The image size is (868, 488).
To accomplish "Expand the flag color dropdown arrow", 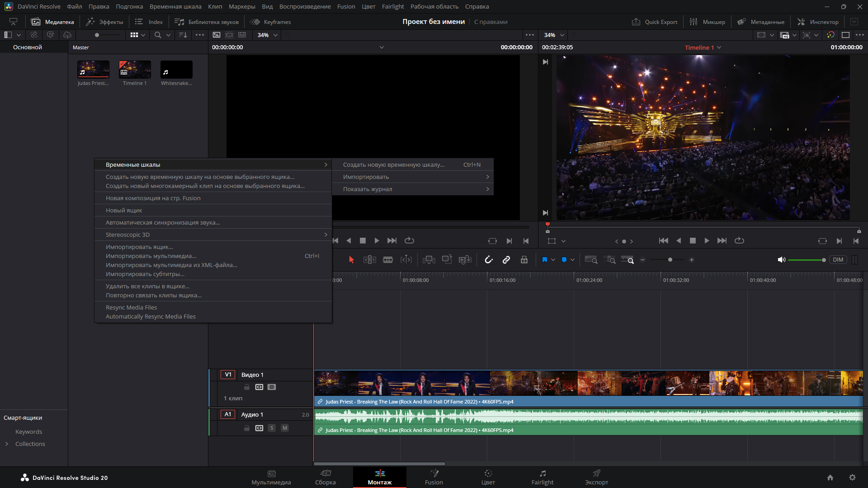I will 553,260.
